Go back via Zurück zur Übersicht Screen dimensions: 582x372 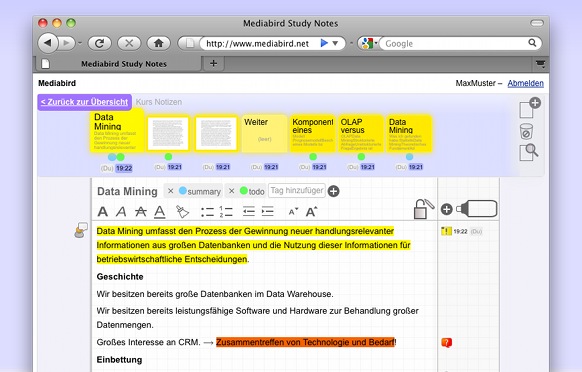tap(84, 102)
